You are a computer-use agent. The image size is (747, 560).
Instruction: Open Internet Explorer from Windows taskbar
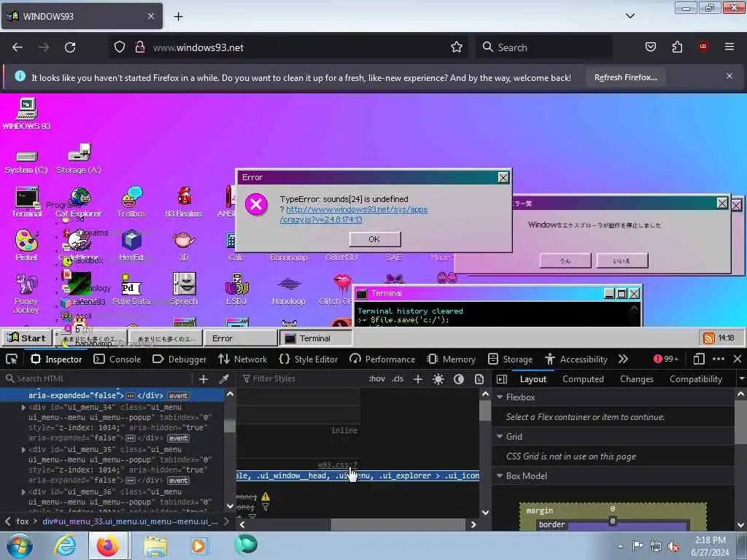(64, 545)
